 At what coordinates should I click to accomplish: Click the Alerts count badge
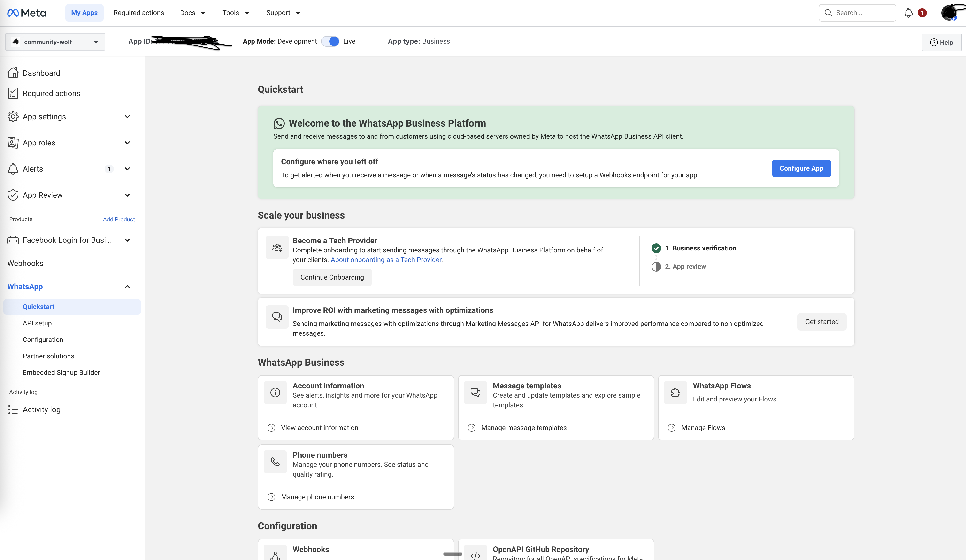click(109, 169)
